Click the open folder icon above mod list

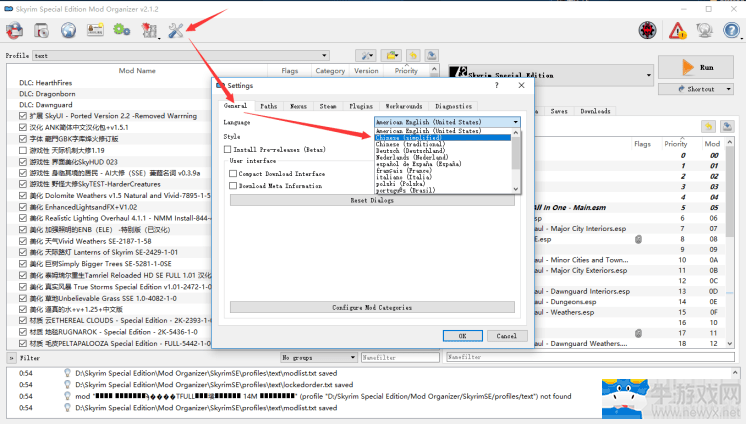pos(392,56)
